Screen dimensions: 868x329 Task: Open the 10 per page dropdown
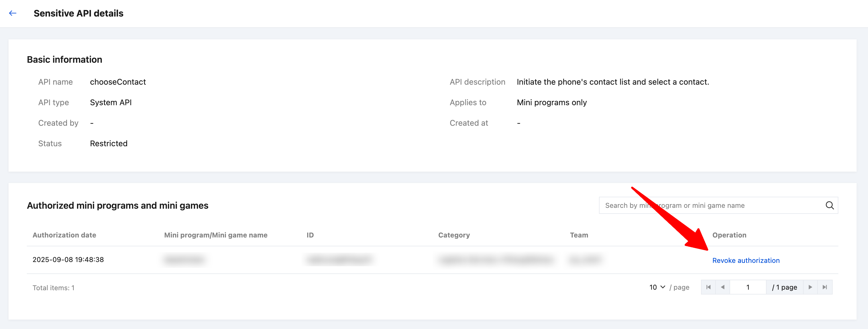pos(657,287)
